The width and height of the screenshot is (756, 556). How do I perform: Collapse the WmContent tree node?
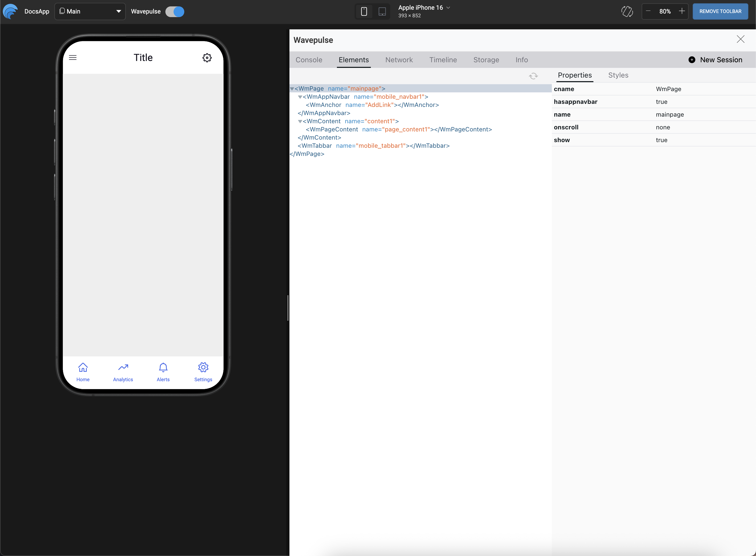(x=300, y=121)
